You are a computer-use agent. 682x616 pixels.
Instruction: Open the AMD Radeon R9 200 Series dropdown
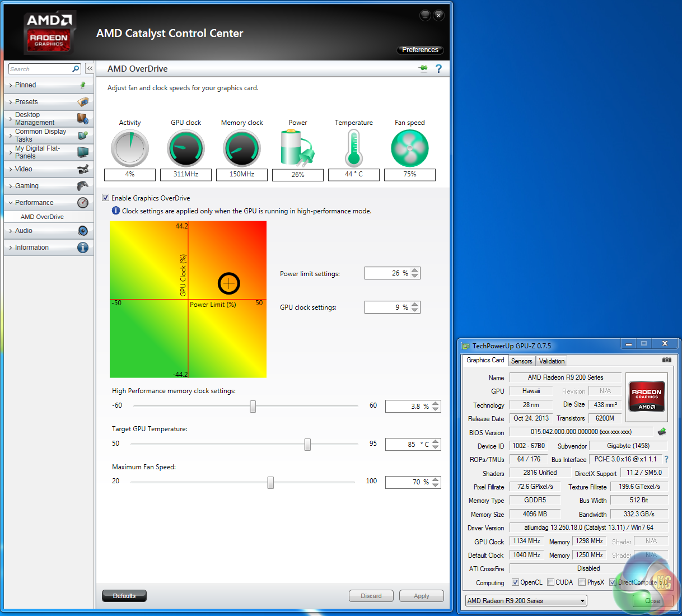coord(526,601)
